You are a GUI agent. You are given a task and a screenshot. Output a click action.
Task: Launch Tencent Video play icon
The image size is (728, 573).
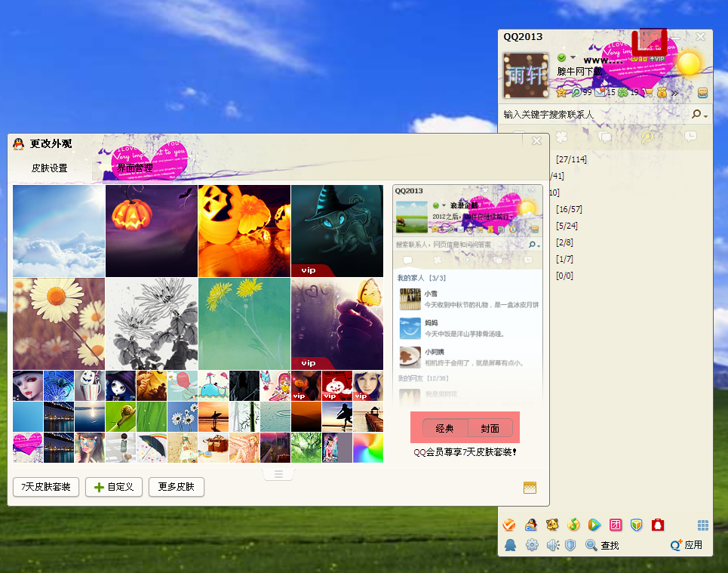coord(594,525)
